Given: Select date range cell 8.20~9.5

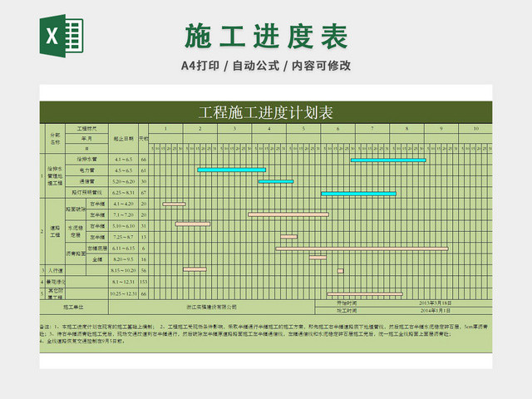Looking at the screenshot, I should coord(124,259).
